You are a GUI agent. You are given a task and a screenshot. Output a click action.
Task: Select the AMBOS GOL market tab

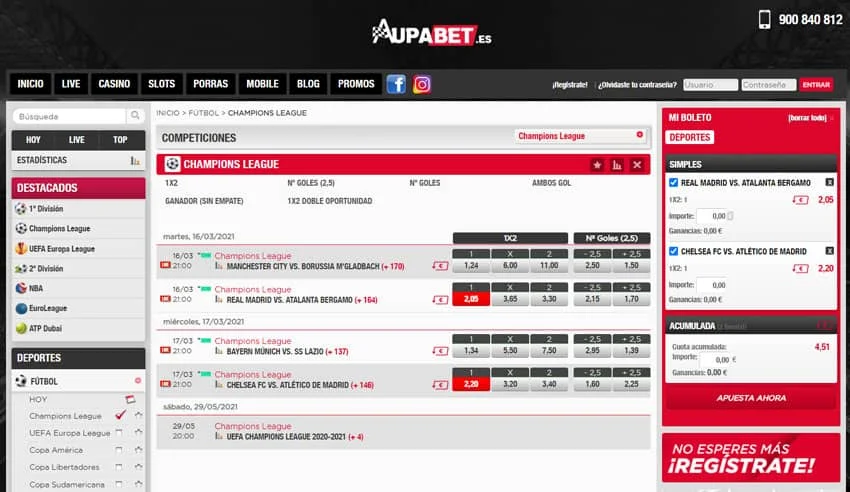pyautogui.click(x=551, y=183)
